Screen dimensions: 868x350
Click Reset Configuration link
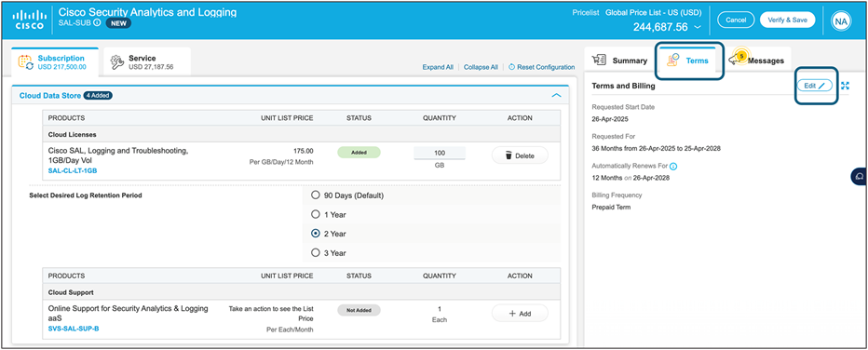pos(546,67)
